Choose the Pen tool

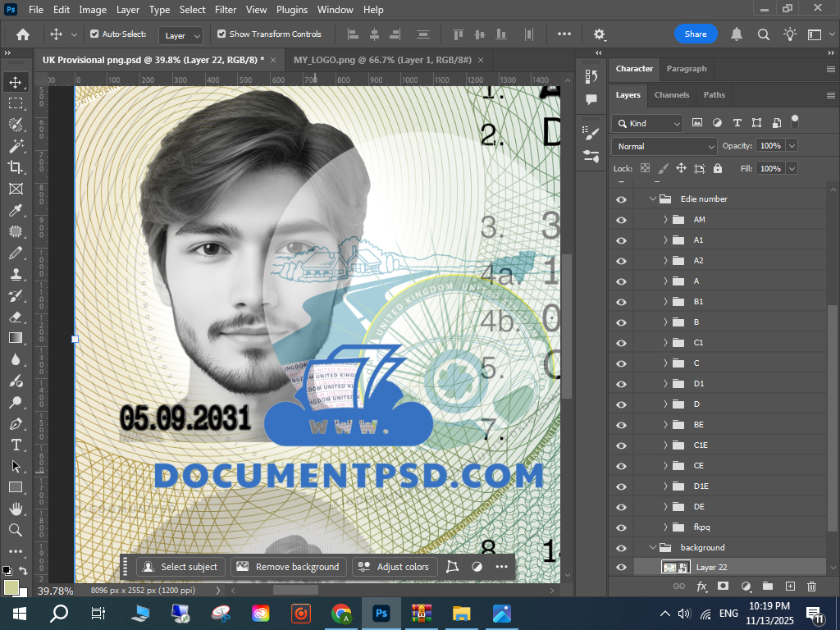[x=16, y=424]
